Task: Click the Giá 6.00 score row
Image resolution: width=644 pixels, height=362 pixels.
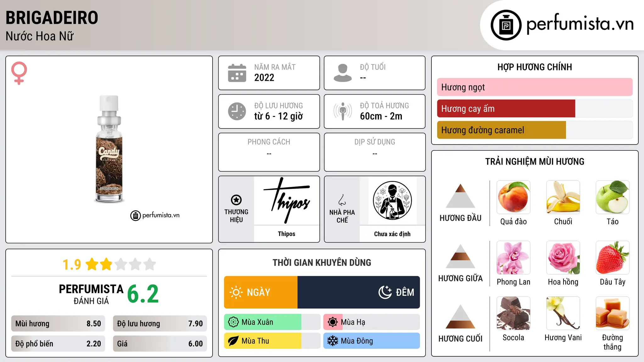Action: 160,343
